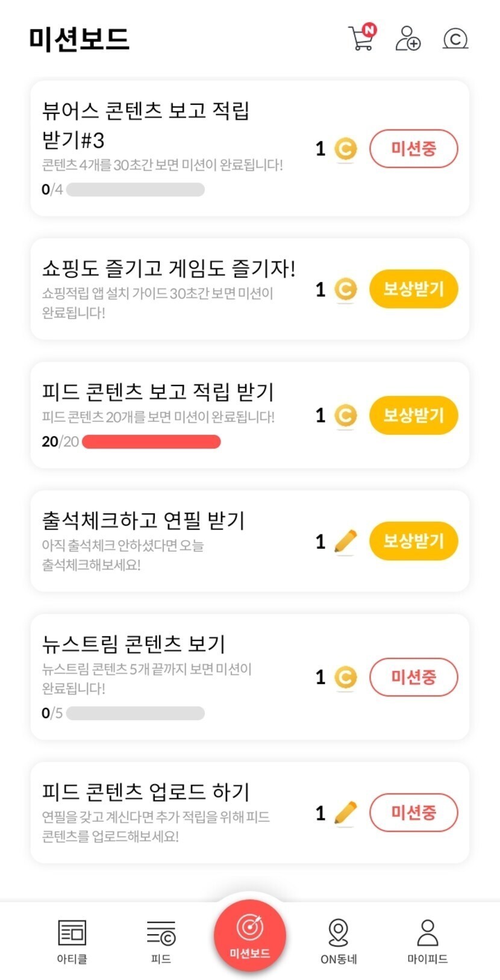500x980 pixels.
Task: Tap 미션중 button for 뷰어스 콘텐츠 mission
Action: coord(413,148)
